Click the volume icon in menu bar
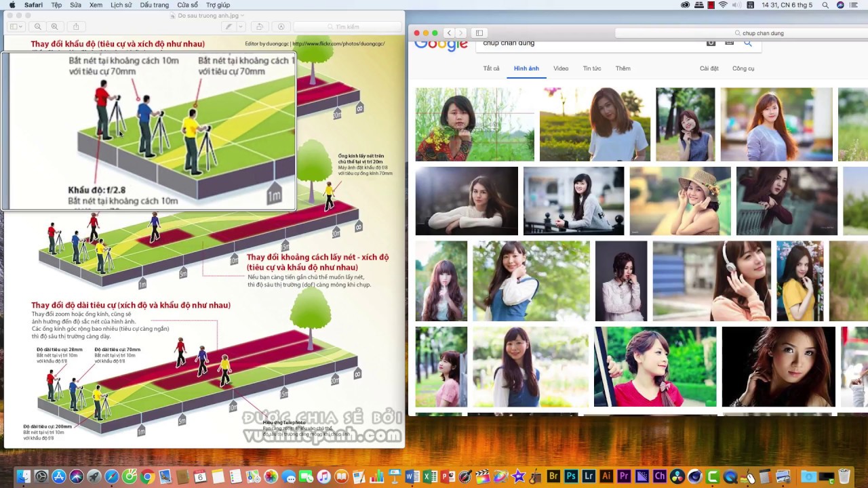 pos(738,5)
